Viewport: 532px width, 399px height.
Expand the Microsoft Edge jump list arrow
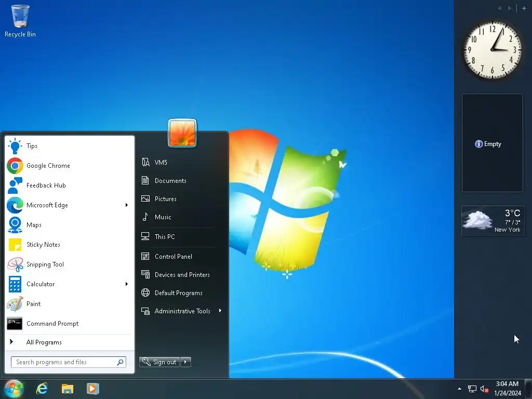coord(127,205)
